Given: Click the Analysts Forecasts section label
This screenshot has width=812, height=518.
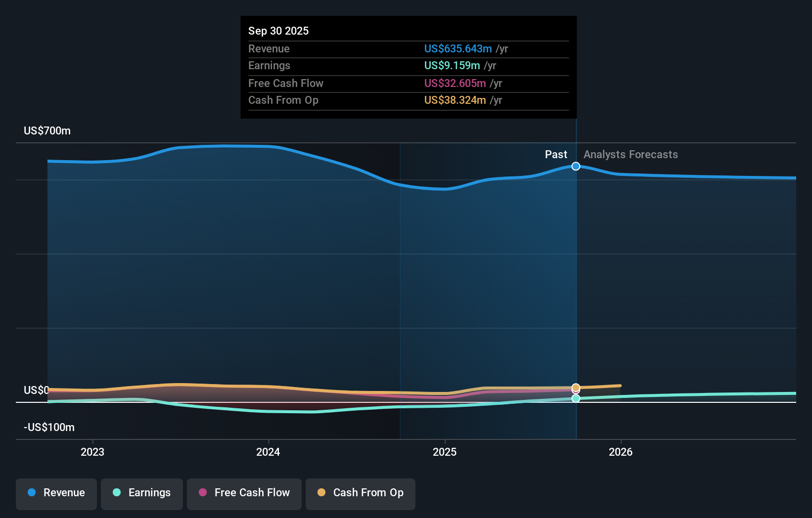Looking at the screenshot, I should (631, 155).
